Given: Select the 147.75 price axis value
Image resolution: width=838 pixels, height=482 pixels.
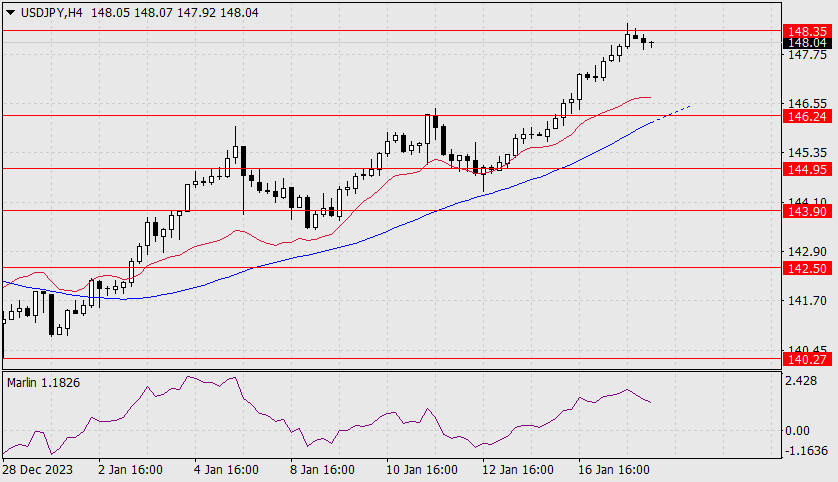Looking at the screenshot, I should pos(807,55).
